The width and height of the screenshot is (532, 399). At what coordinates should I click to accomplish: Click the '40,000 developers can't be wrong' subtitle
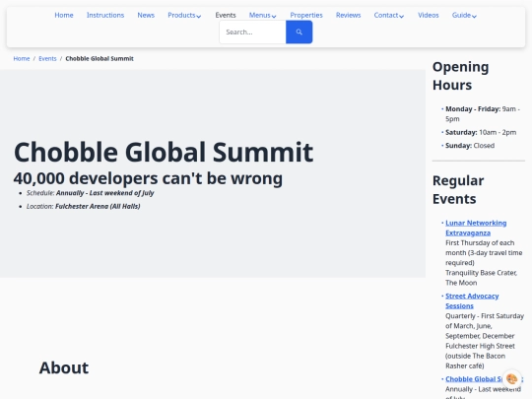(x=148, y=178)
